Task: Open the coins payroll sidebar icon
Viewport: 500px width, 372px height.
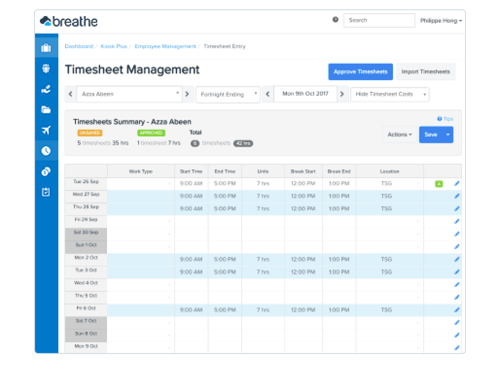Action: pyautogui.click(x=46, y=171)
